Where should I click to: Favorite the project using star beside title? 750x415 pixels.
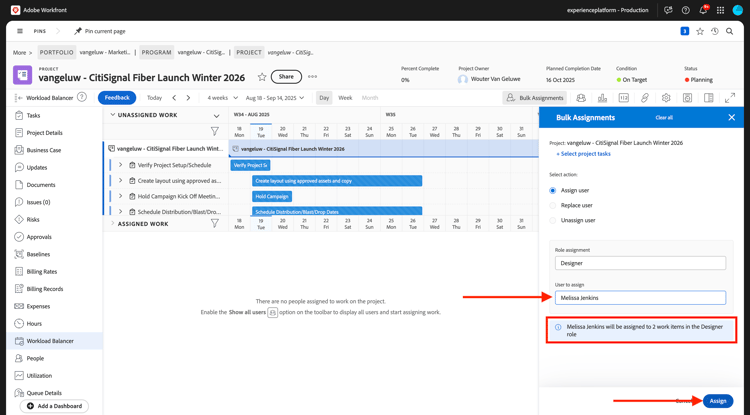(x=262, y=77)
